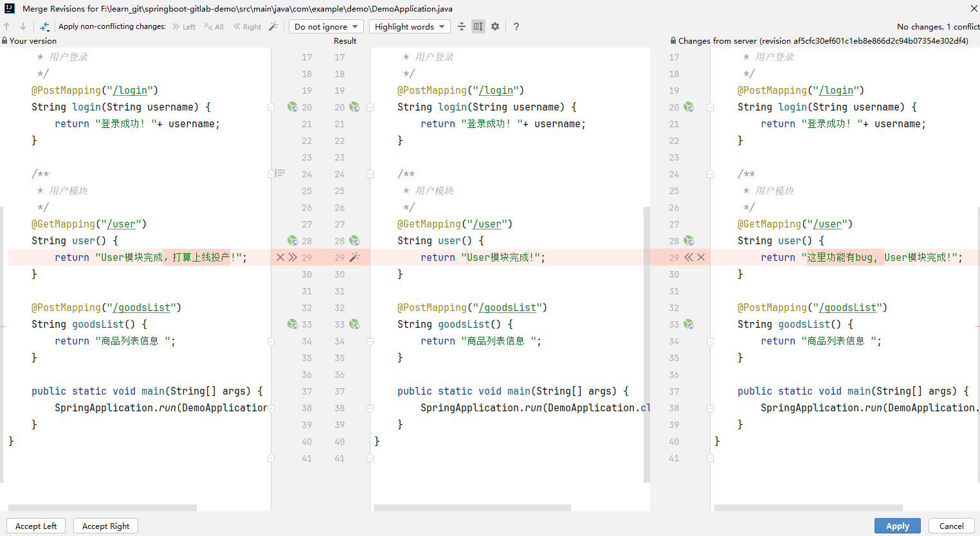Click the collapse unchanged fragments icon
The width and height of the screenshot is (980, 536).
tap(462, 26)
